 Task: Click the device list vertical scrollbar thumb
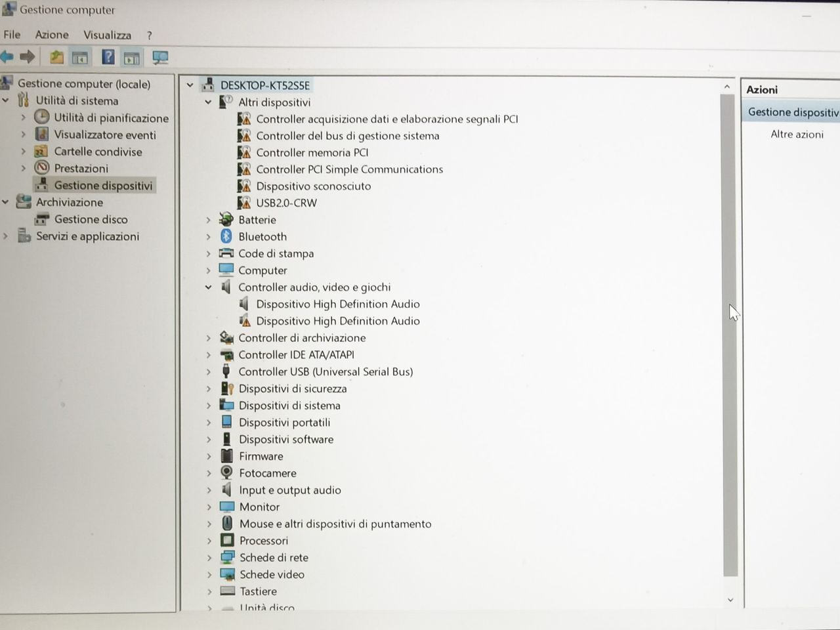coord(728,335)
